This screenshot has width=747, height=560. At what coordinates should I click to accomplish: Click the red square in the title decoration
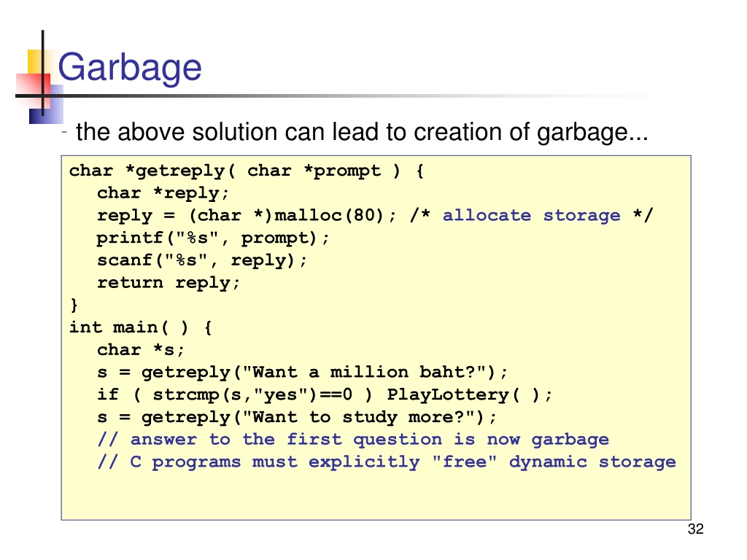coord(34,90)
